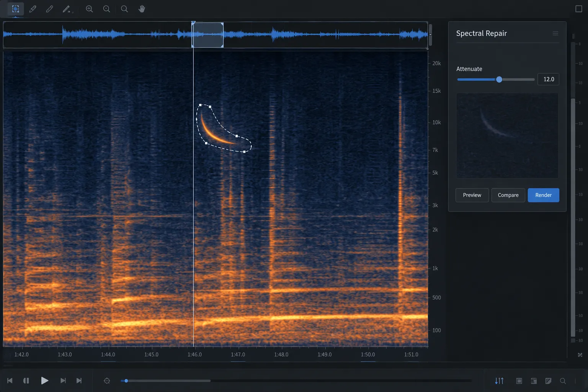
Task: Open the Spectral Repair panel menu
Action: point(555,33)
